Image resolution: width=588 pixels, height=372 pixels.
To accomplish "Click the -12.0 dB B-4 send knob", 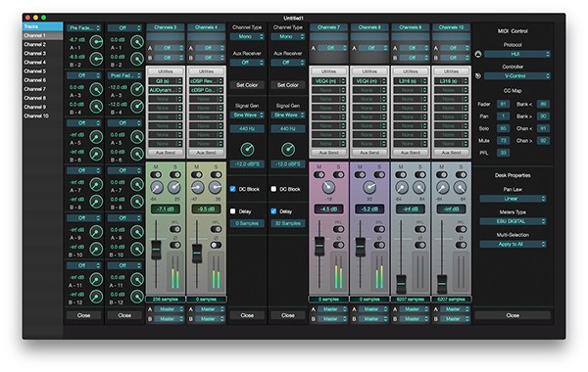I will coord(137,107).
